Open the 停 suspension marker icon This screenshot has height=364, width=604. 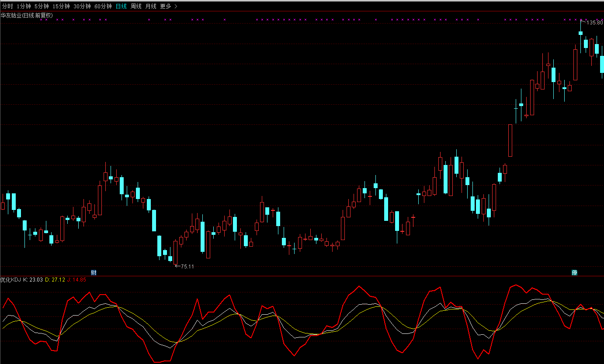pyautogui.click(x=575, y=273)
